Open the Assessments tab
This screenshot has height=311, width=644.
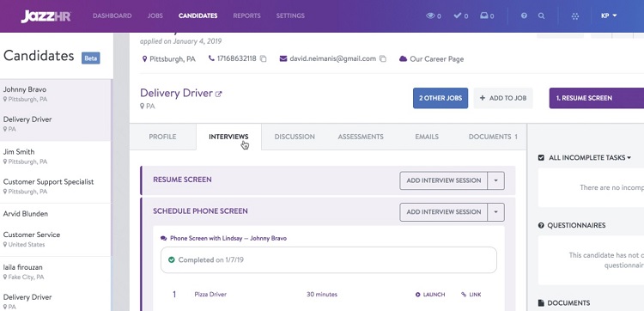pyautogui.click(x=361, y=137)
